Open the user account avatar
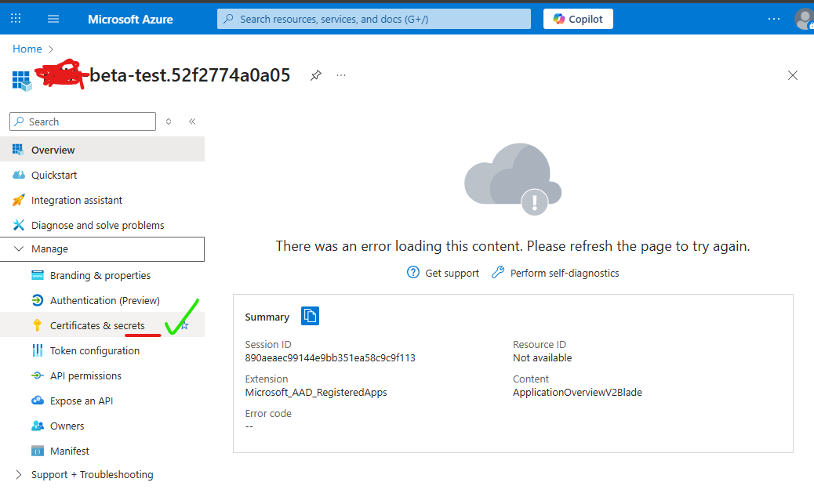Viewport: 814px width, 504px height. pos(805,20)
